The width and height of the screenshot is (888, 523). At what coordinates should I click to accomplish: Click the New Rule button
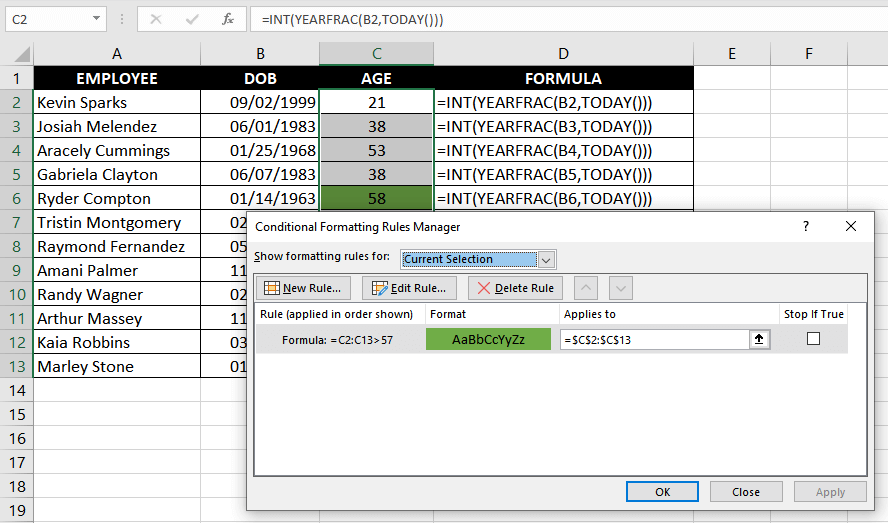303,288
